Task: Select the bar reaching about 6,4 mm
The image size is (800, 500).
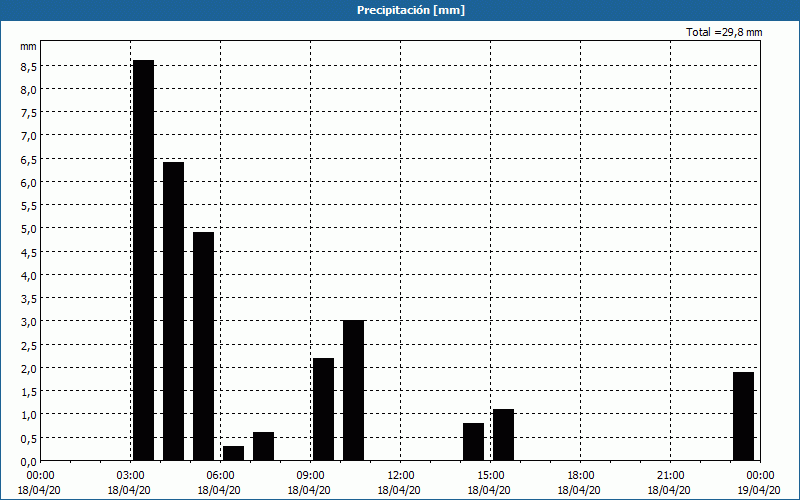Action: (173, 311)
